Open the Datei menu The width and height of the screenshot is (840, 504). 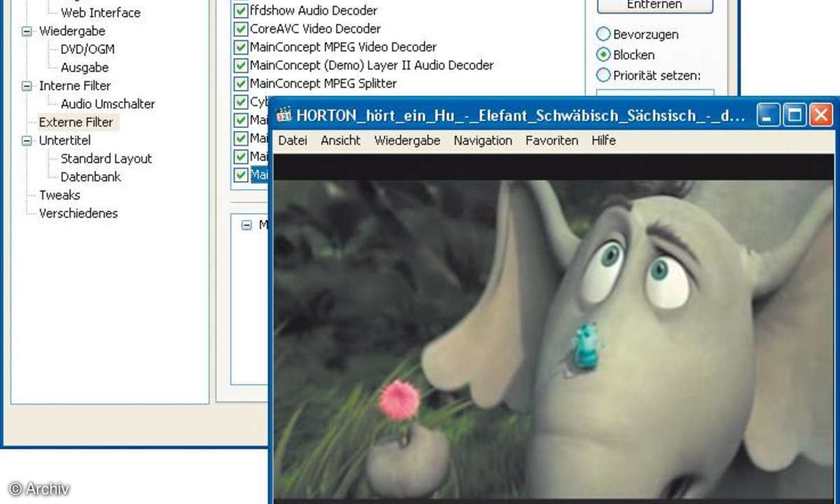point(293,141)
